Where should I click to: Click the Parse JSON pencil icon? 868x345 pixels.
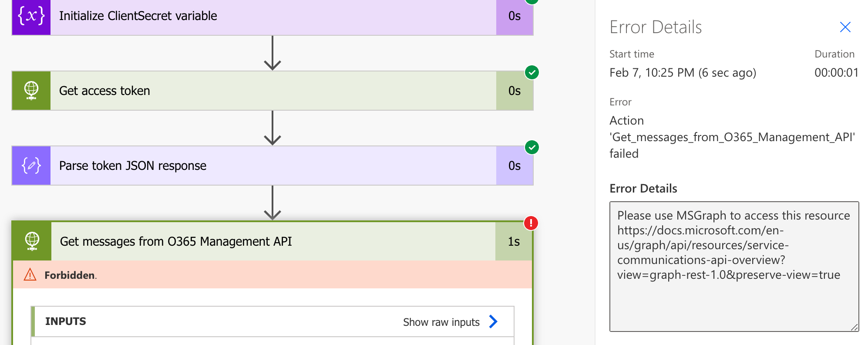pos(30,166)
